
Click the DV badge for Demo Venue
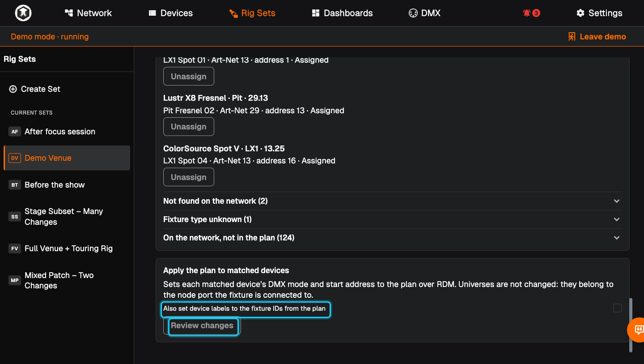(x=15, y=158)
